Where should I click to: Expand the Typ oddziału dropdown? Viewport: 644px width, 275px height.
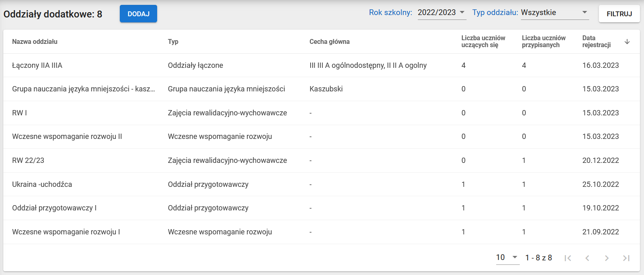click(554, 13)
